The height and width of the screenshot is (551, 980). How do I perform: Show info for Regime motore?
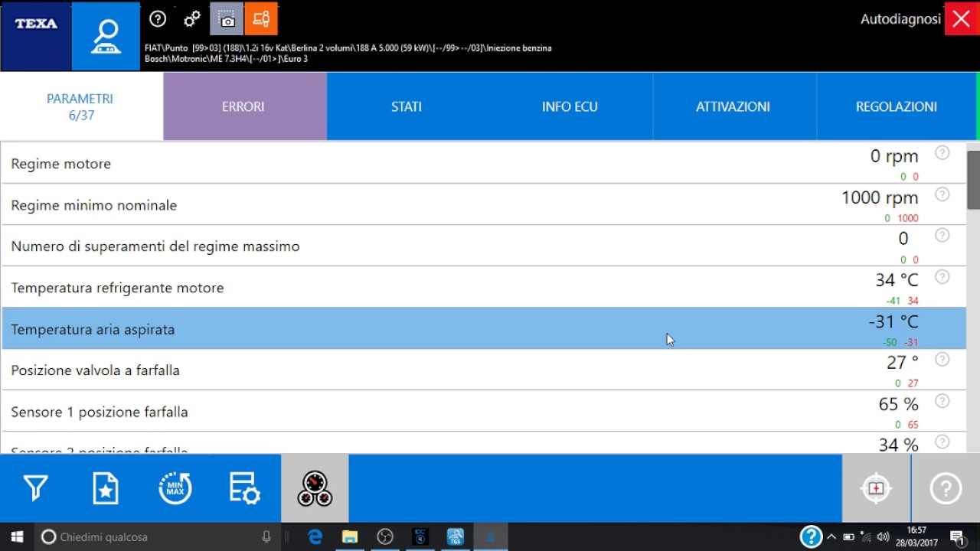pyautogui.click(x=942, y=153)
